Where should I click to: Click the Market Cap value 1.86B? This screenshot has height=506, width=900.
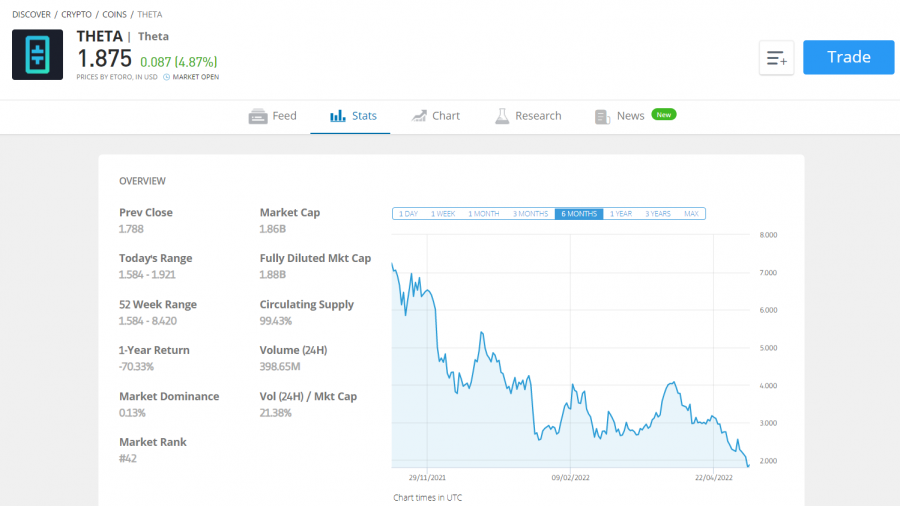tap(272, 229)
